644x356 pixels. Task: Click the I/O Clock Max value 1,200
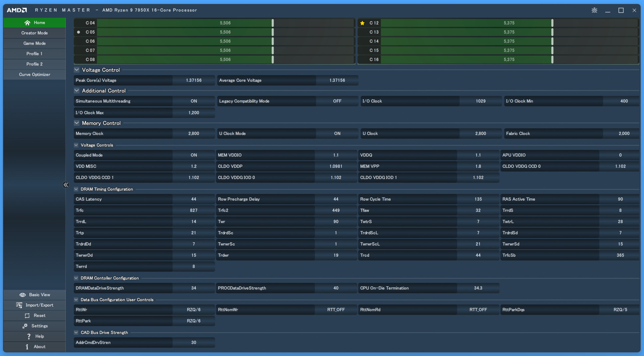click(x=194, y=113)
